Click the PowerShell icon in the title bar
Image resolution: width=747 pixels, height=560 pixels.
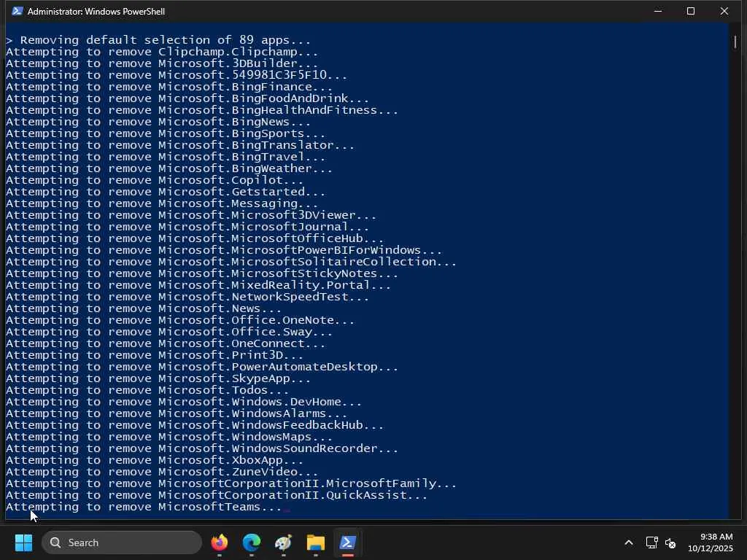[x=18, y=11]
